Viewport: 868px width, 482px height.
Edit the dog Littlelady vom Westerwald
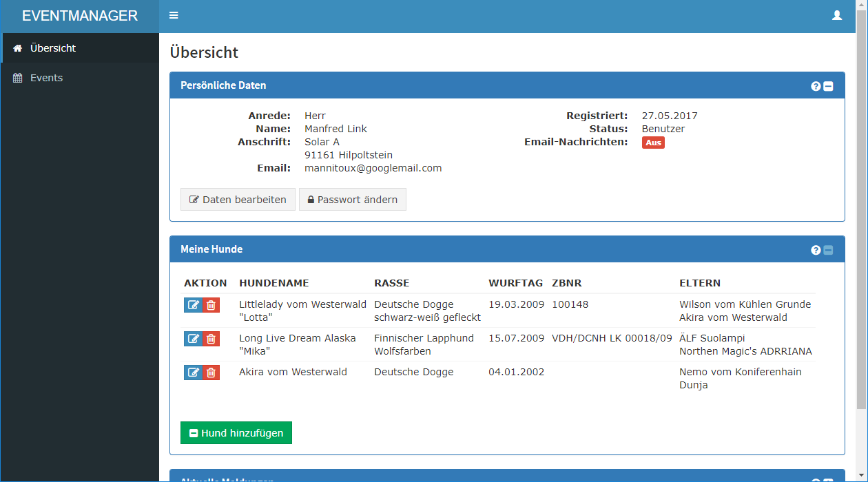[193, 305]
